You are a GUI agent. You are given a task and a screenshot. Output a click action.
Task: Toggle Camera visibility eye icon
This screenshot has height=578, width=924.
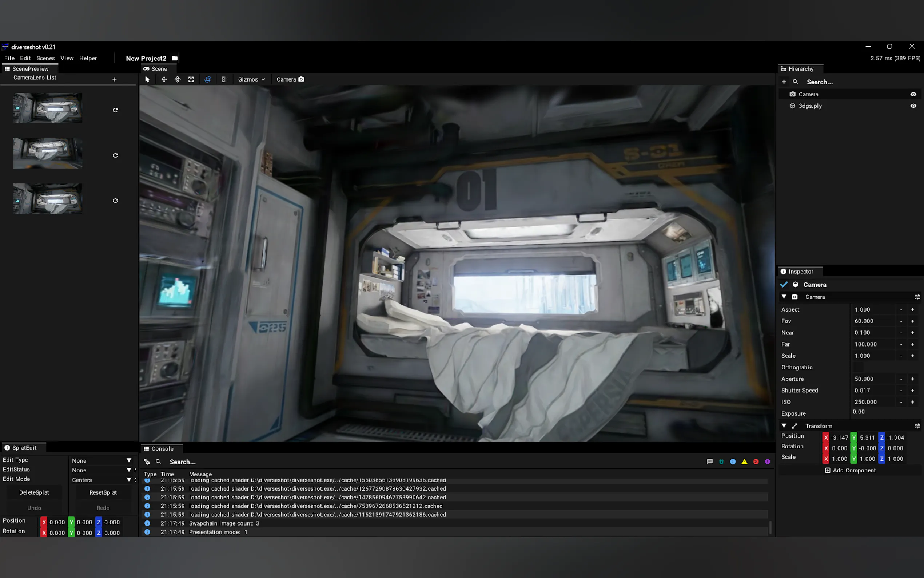(913, 94)
